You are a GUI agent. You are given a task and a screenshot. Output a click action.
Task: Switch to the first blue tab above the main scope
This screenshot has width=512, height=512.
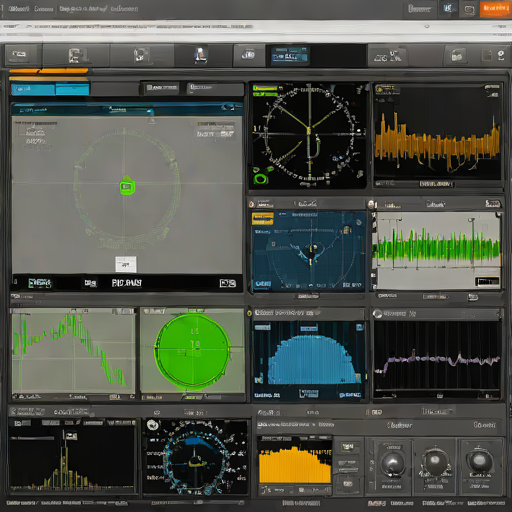click(x=33, y=89)
